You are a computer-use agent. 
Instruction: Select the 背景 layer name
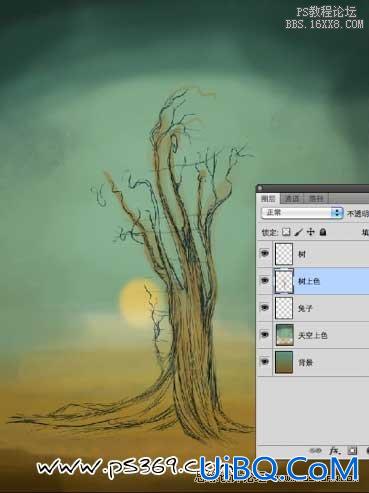305,362
